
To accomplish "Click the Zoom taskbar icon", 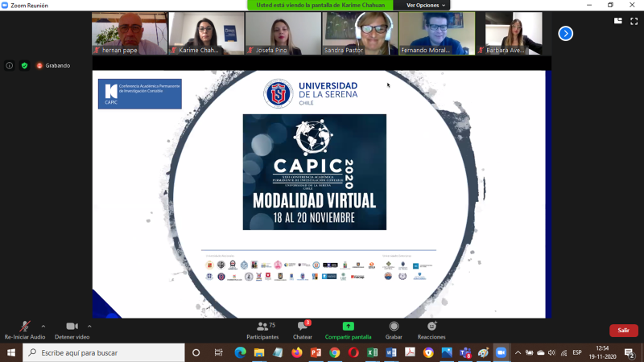I will point(501,352).
